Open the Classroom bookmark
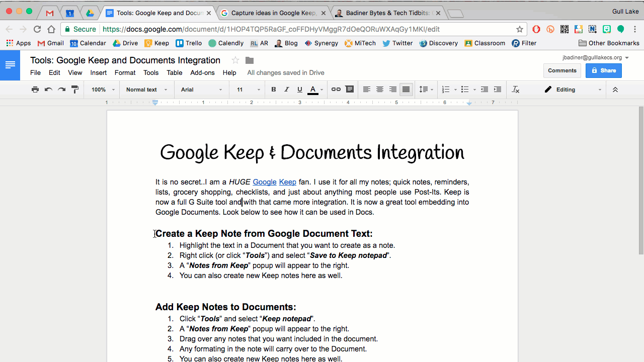 coord(485,43)
